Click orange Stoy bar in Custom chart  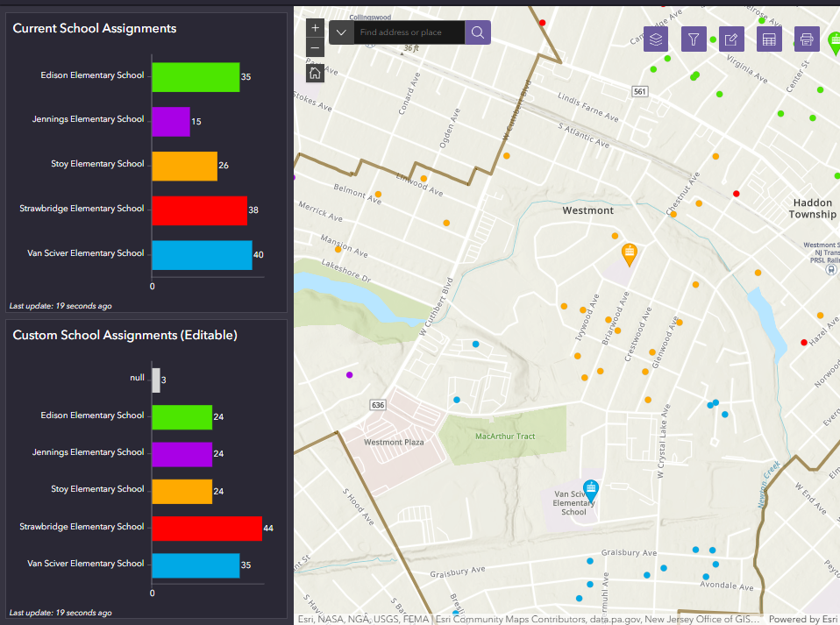pos(182,491)
